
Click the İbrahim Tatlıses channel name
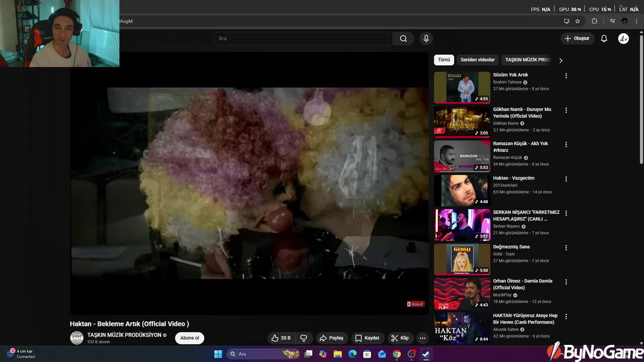pyautogui.click(x=508, y=82)
